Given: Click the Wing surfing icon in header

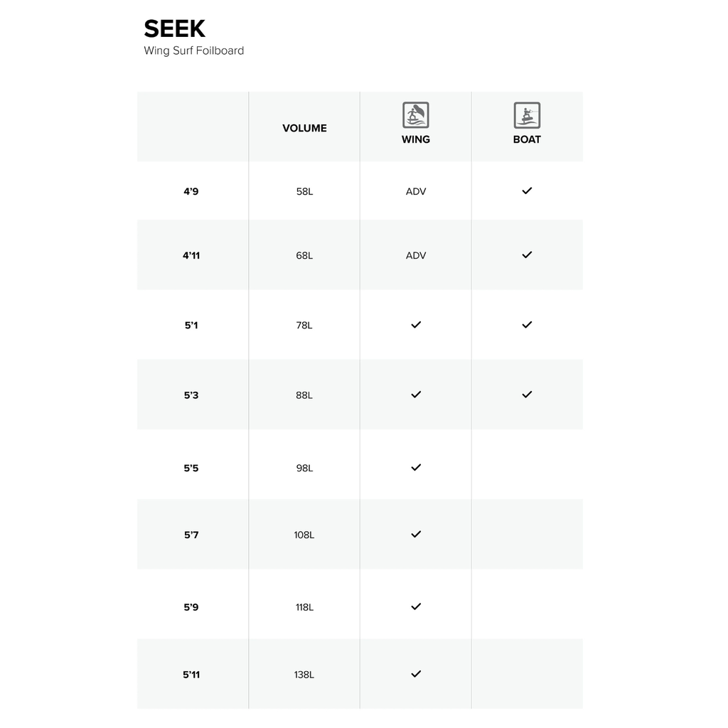Looking at the screenshot, I should [x=415, y=115].
